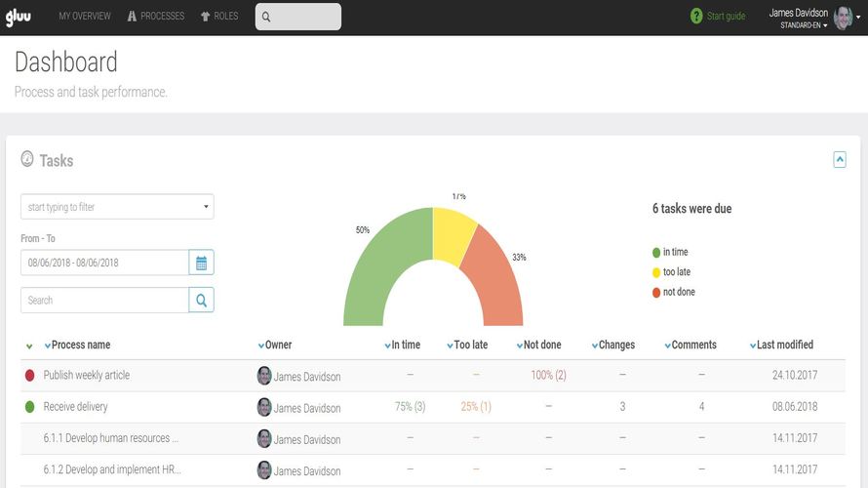Click the green Start guide question icon
The width and height of the screenshot is (868, 488).
[696, 16]
